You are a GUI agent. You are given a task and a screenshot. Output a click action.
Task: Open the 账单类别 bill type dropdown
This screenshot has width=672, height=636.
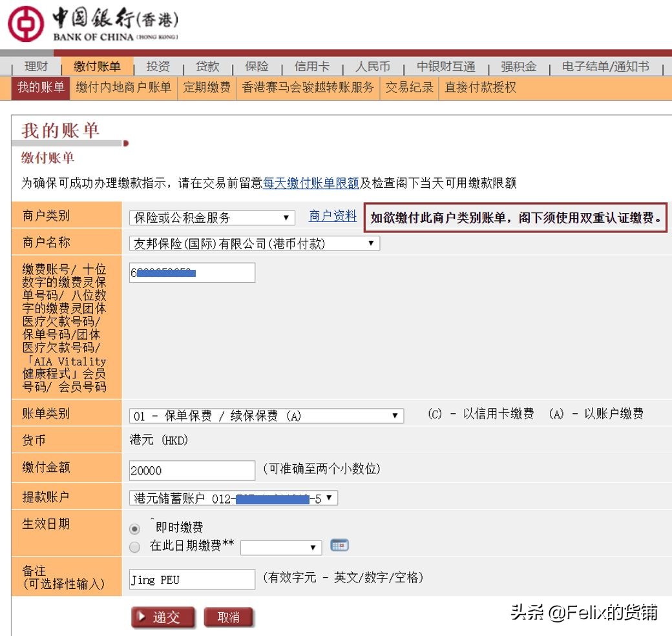394,416
